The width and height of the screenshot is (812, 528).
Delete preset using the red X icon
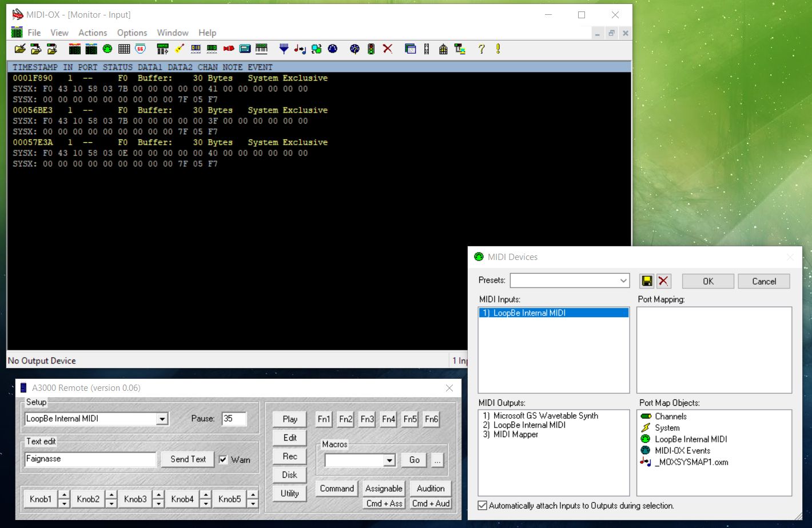pyautogui.click(x=663, y=281)
